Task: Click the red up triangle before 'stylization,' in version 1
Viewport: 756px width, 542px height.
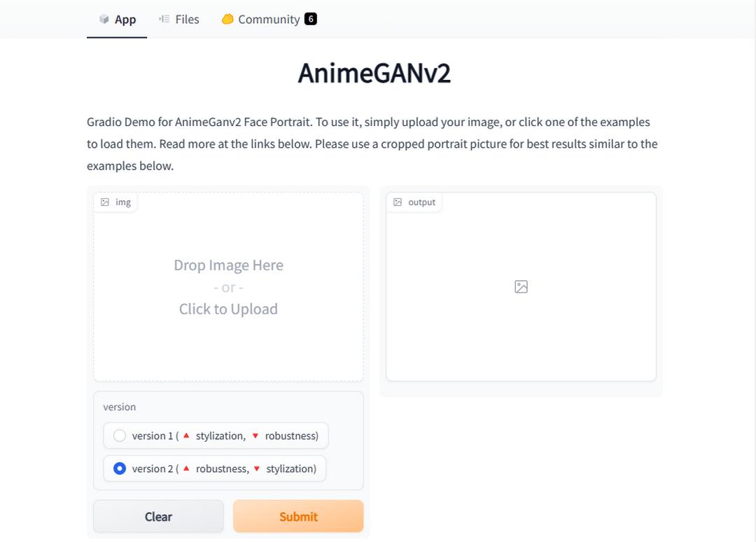Action: click(x=186, y=436)
